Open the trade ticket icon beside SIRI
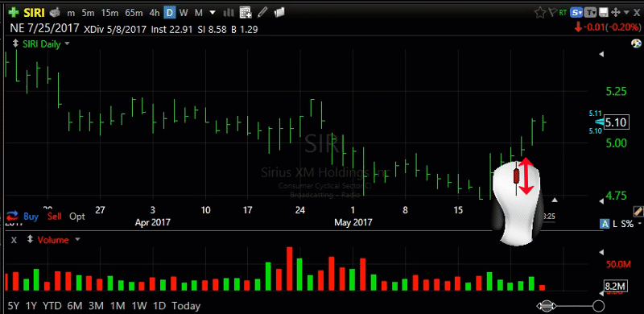The image size is (644, 314). point(56,12)
